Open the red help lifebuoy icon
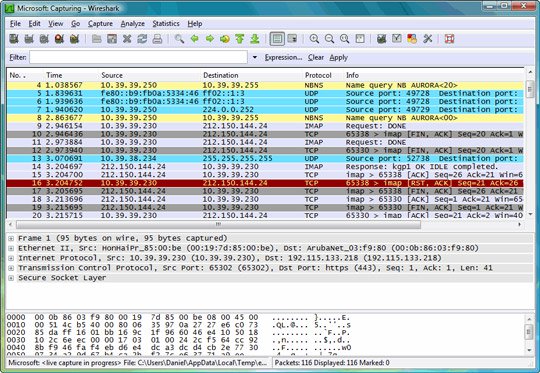Screen dimensions: 540x373 pyautogui.click(x=449, y=39)
